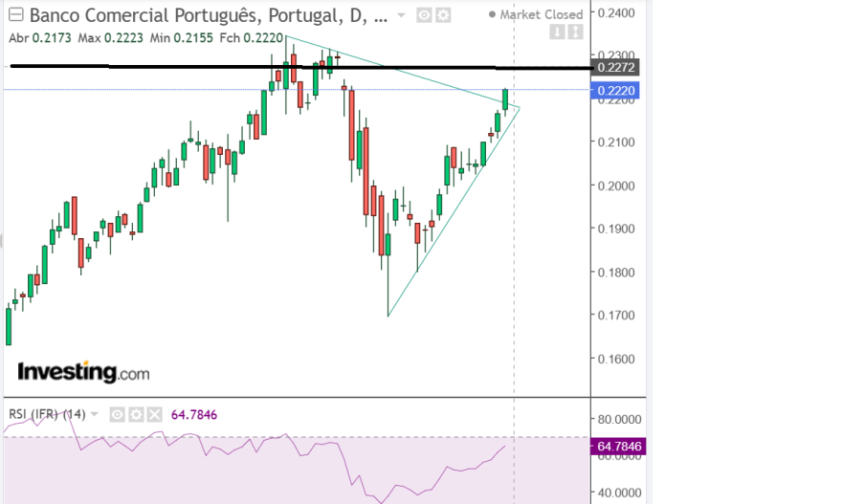Viewport: 842px width, 504px height.
Task: Select the black horizontal line at 0.2272
Action: [300, 67]
